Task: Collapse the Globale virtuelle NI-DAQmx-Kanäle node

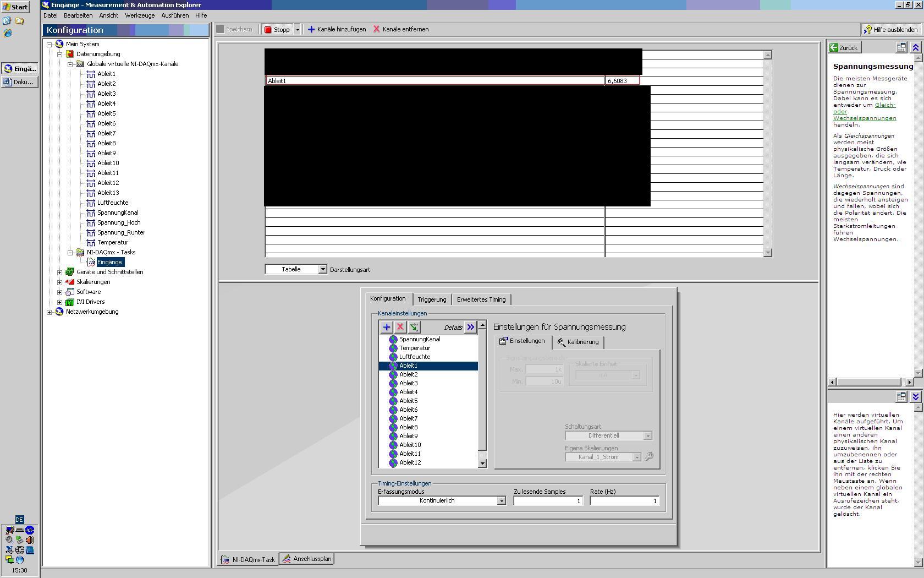Action: [x=70, y=64]
